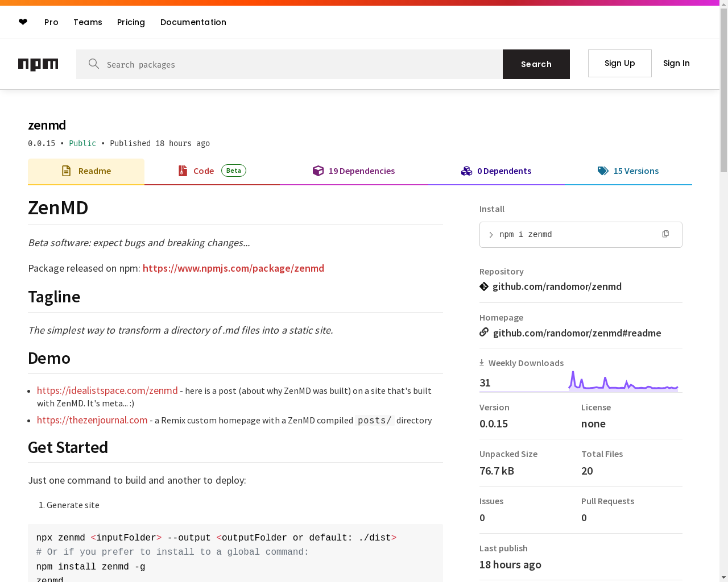
Task: Open idealistspace.com/zenmd demo link
Action: 107,390
